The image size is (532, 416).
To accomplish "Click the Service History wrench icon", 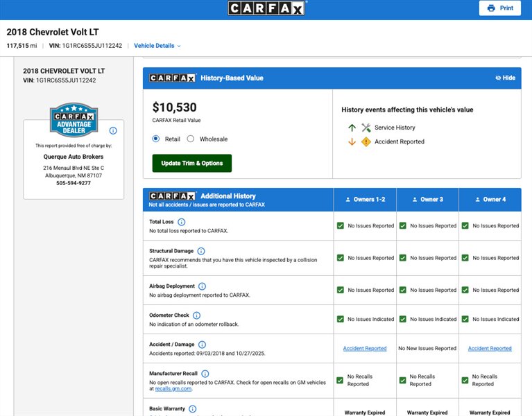I will (x=366, y=128).
